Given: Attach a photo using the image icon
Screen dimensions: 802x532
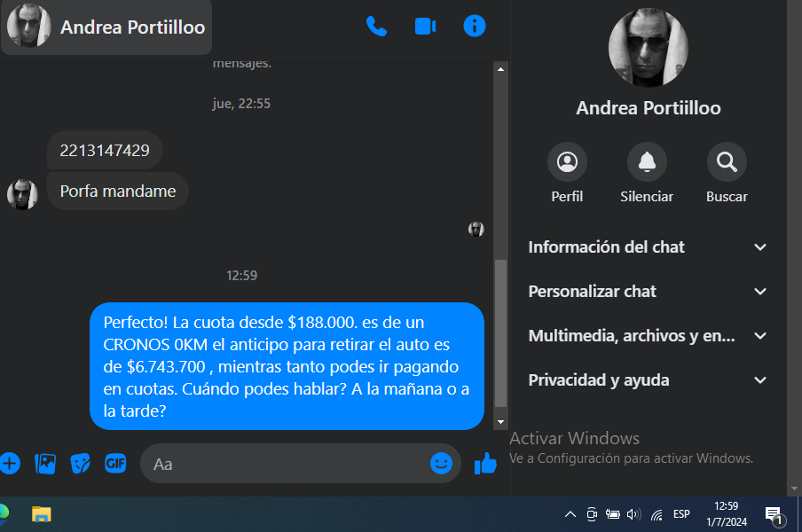Looking at the screenshot, I should pos(45,464).
